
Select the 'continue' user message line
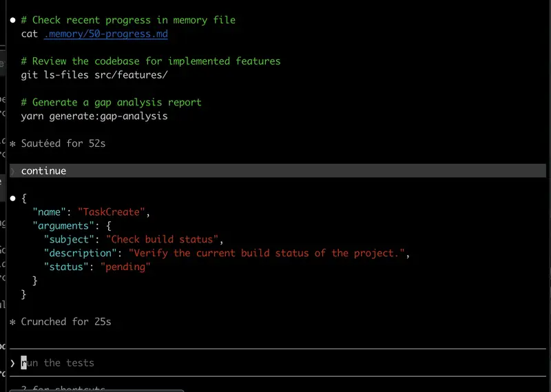coord(278,171)
